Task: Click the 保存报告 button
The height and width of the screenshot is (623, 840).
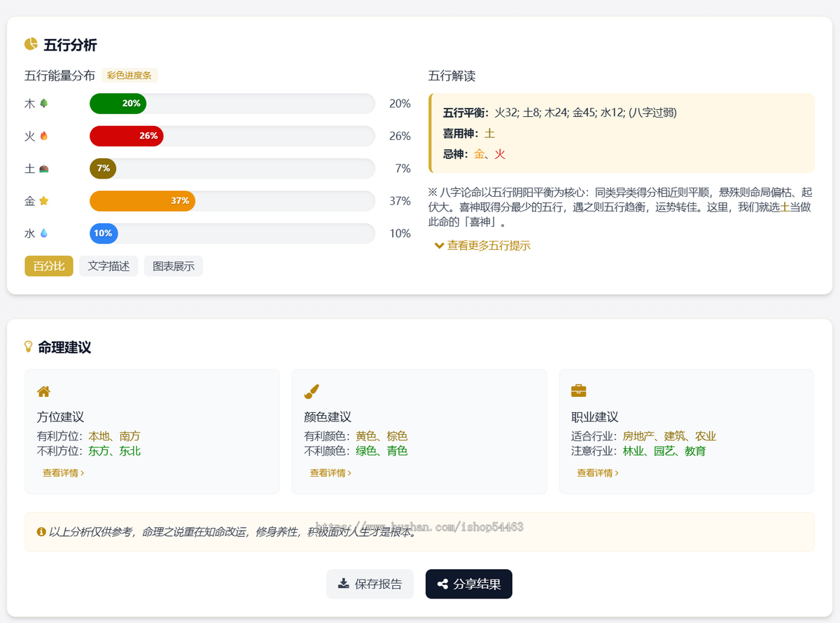Action: click(370, 584)
